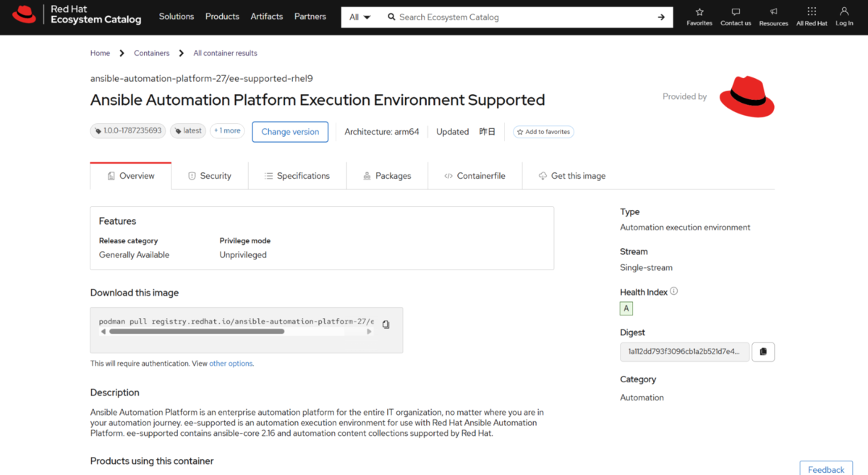Click the Red Hat Ecosystem Catalog logo

[77, 14]
